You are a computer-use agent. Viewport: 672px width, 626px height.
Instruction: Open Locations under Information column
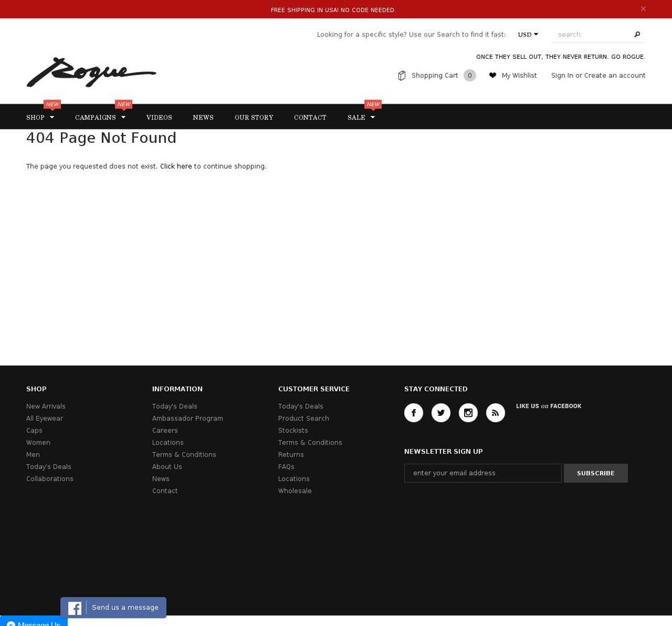[168, 442]
